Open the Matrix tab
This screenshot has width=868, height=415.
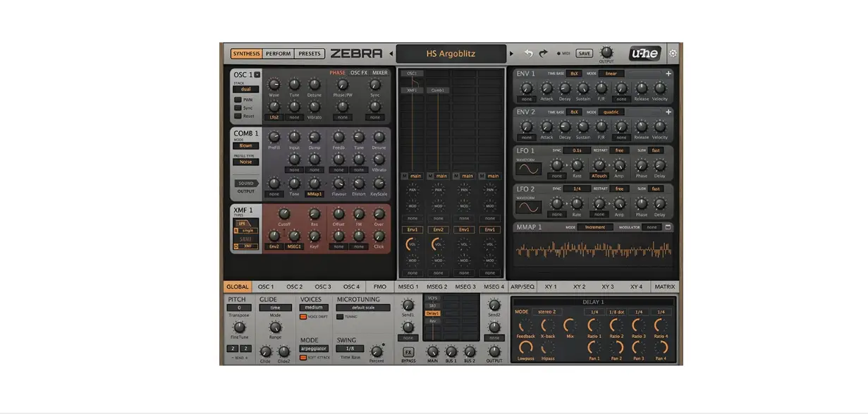point(664,287)
